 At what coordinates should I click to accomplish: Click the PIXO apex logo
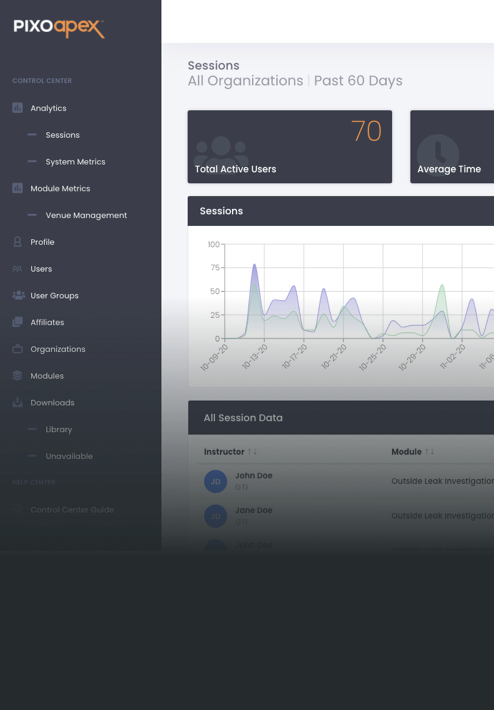click(x=59, y=28)
